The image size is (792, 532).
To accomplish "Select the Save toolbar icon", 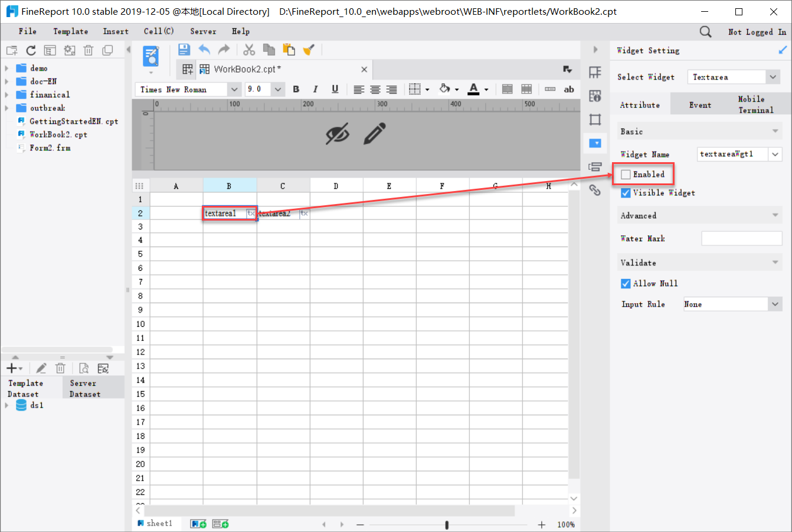I will point(184,50).
